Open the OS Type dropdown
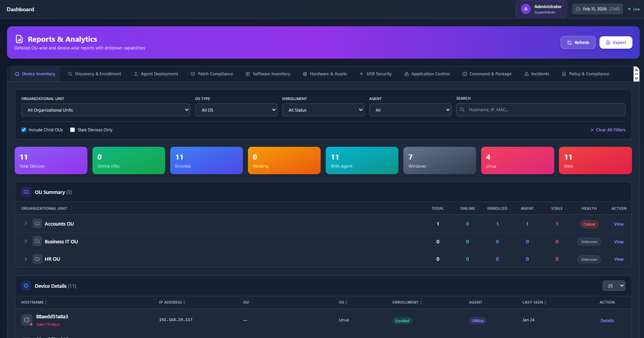 coord(236,110)
